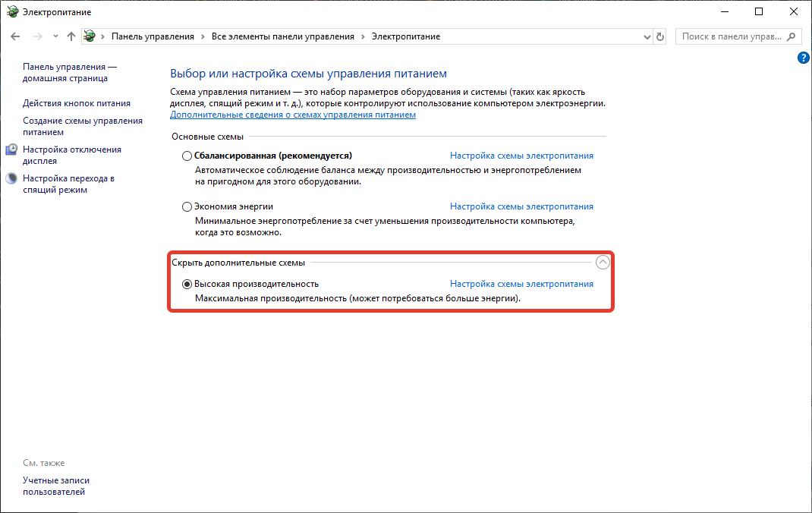
Task: Select the Экономия энергии power plan
Action: point(187,206)
